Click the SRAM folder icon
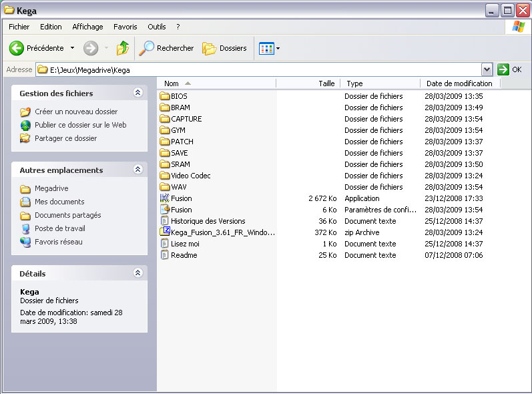 coord(165,164)
